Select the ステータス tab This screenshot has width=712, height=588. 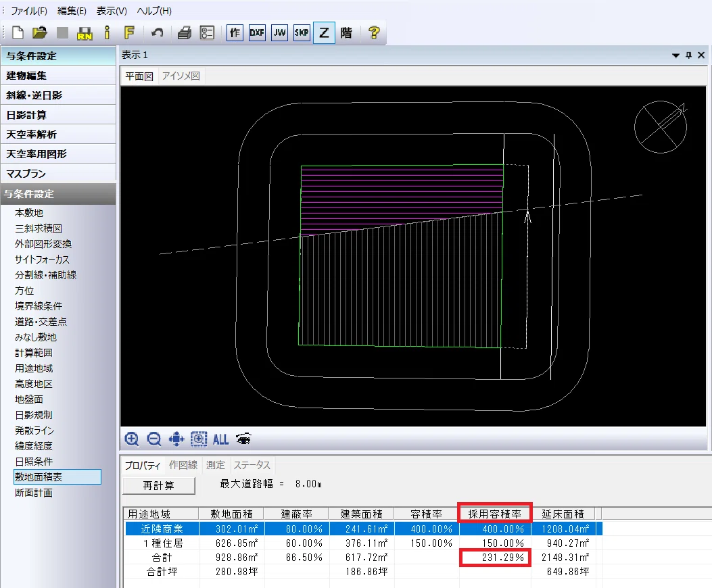click(252, 465)
